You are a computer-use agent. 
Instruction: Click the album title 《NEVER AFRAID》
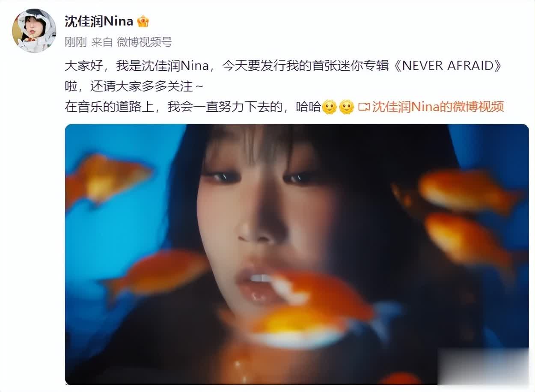(448, 66)
